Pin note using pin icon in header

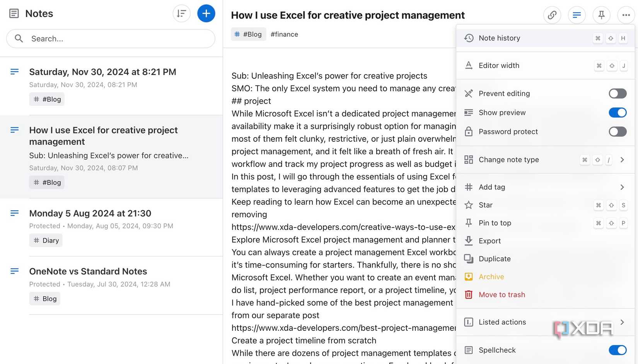pos(601,15)
